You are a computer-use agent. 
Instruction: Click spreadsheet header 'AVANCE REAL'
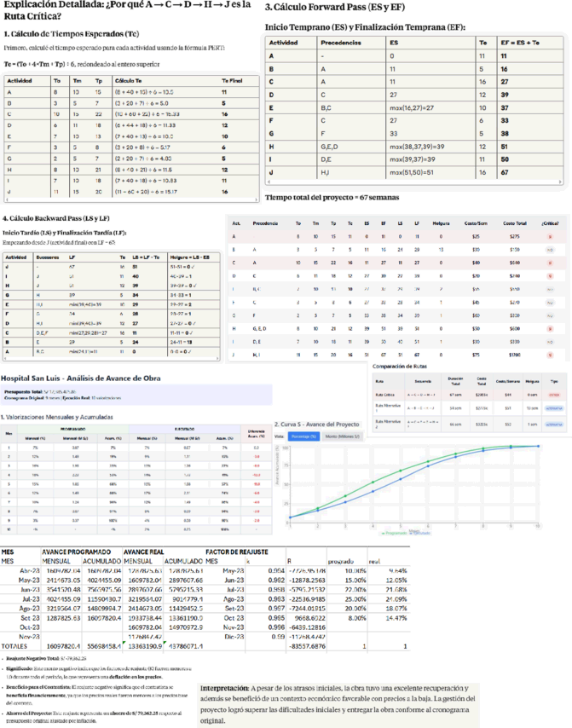pyautogui.click(x=143, y=552)
